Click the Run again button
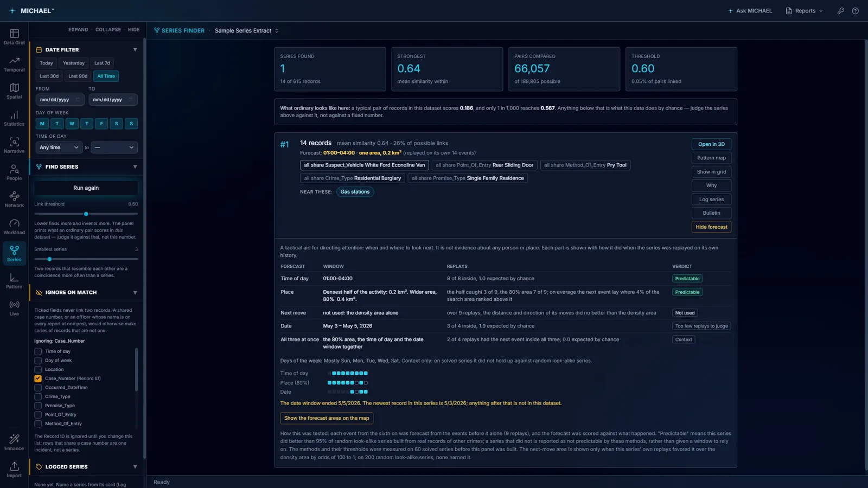 86,188
